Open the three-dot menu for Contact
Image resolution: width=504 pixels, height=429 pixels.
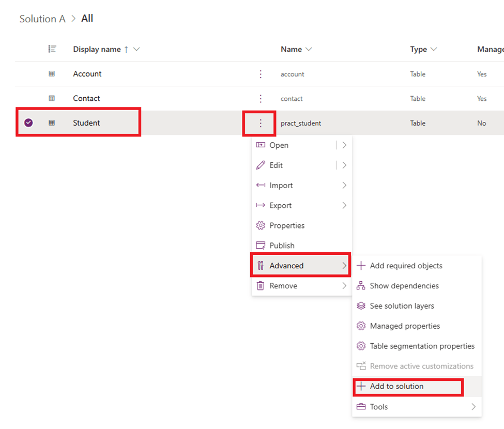pos(261,98)
